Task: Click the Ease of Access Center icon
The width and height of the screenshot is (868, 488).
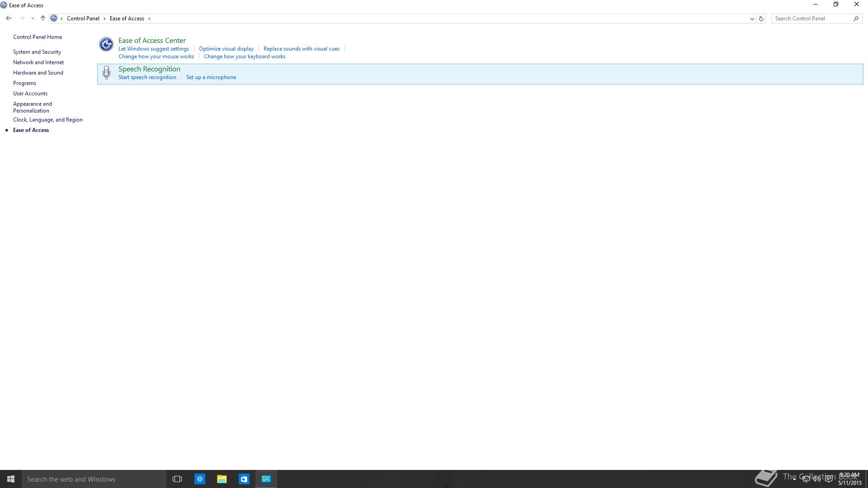Action: [106, 44]
